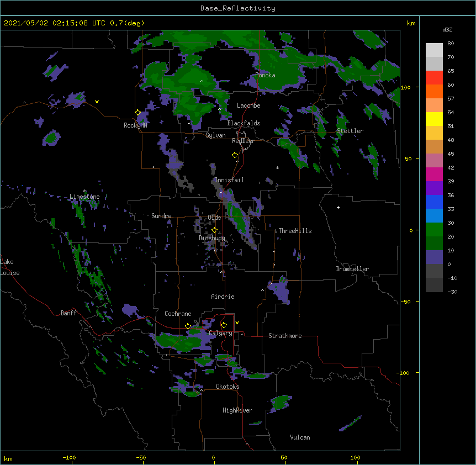Click the Strathmore label
This screenshot has height=465, width=476.
tap(285, 336)
